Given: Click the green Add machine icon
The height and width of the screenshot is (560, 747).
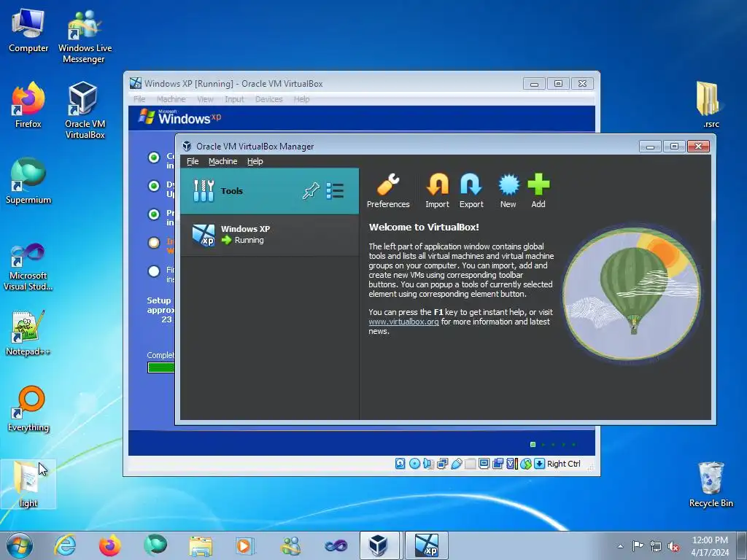Looking at the screenshot, I should tap(538, 190).
